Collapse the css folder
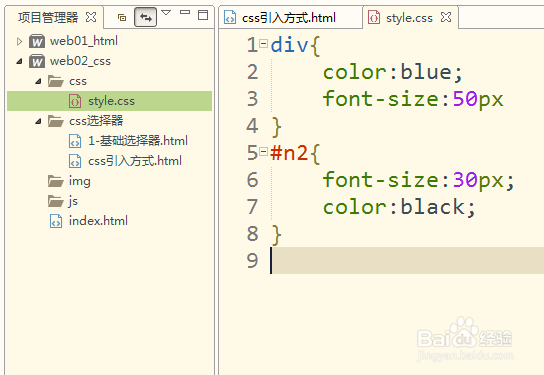The width and height of the screenshot is (544, 375). click(x=38, y=82)
